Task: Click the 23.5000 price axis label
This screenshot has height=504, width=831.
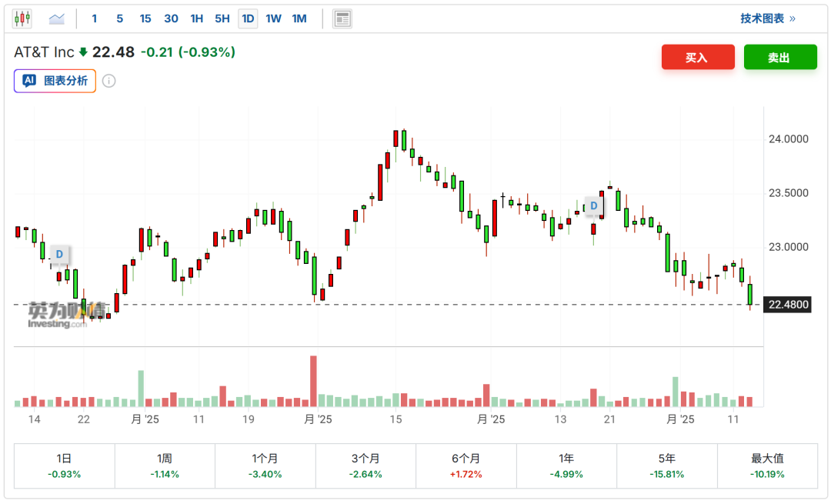Action: coord(788,193)
